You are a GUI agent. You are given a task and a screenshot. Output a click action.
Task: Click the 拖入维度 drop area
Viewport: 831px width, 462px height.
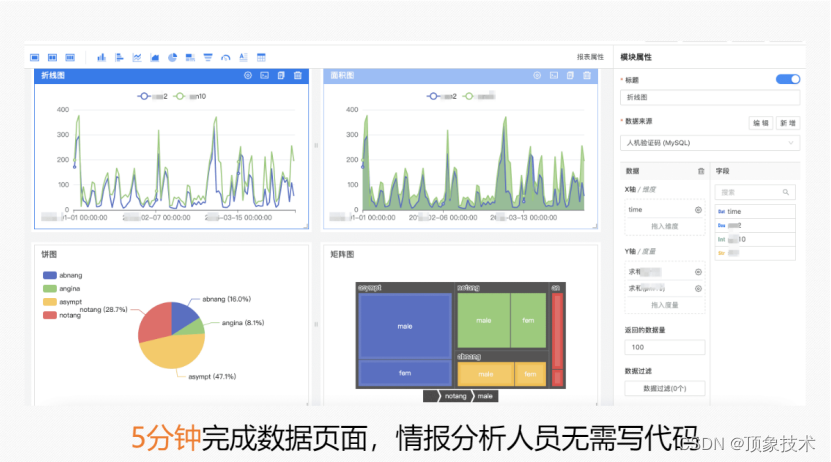pyautogui.click(x=665, y=226)
